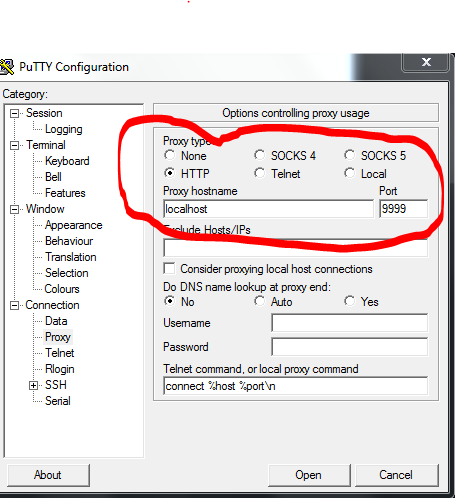Open the Colours category
Image resolution: width=455 pixels, height=498 pixels.
pos(62,289)
